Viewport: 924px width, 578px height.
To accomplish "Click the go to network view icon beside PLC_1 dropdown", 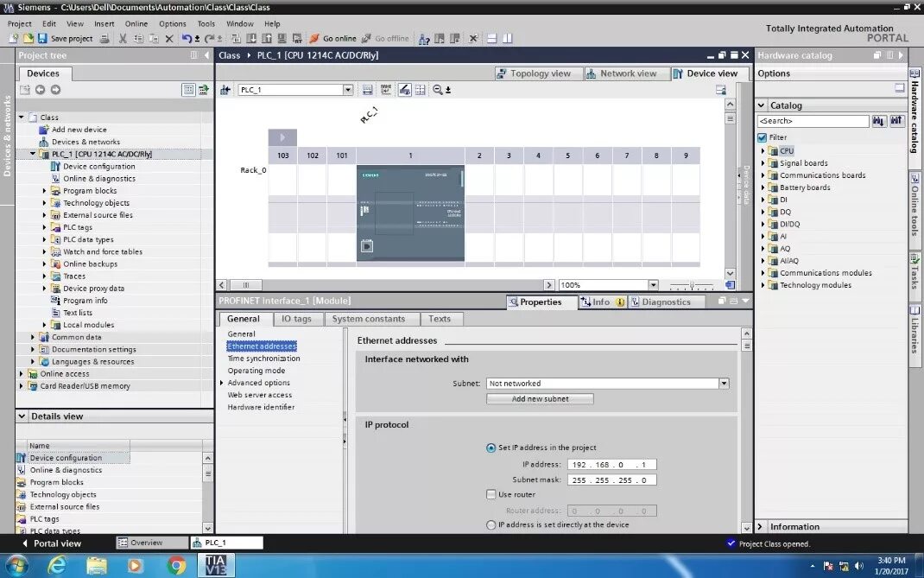I will pyautogui.click(x=225, y=90).
